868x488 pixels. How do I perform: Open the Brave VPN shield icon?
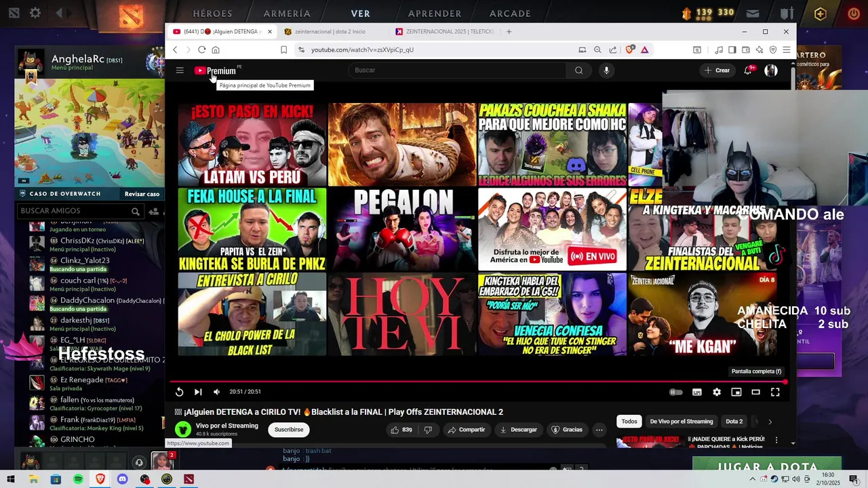point(773,49)
